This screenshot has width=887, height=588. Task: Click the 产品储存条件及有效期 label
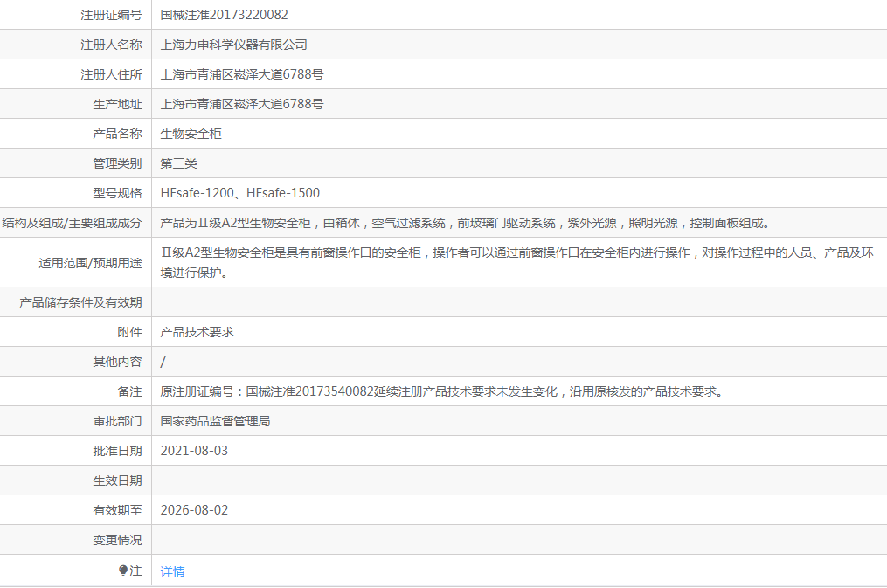pyautogui.click(x=80, y=302)
